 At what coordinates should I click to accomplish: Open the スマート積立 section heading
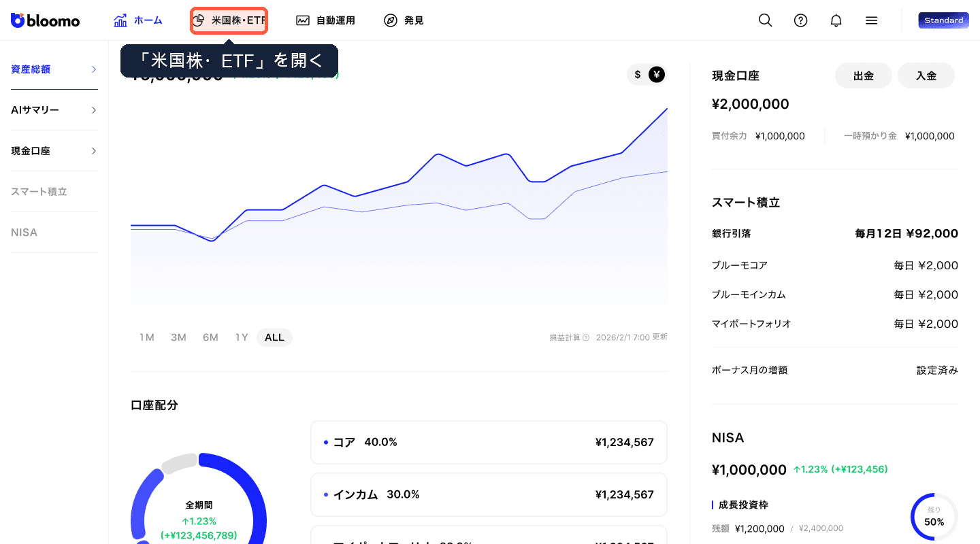click(x=746, y=203)
